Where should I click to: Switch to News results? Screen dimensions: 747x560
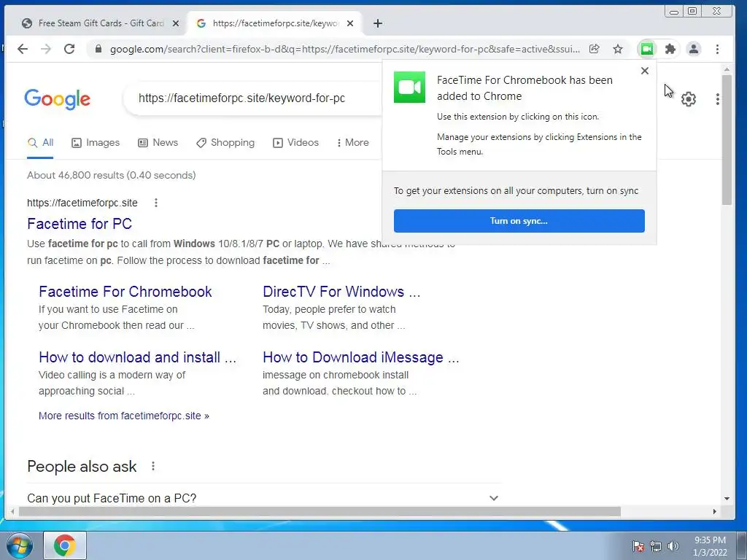158,143
